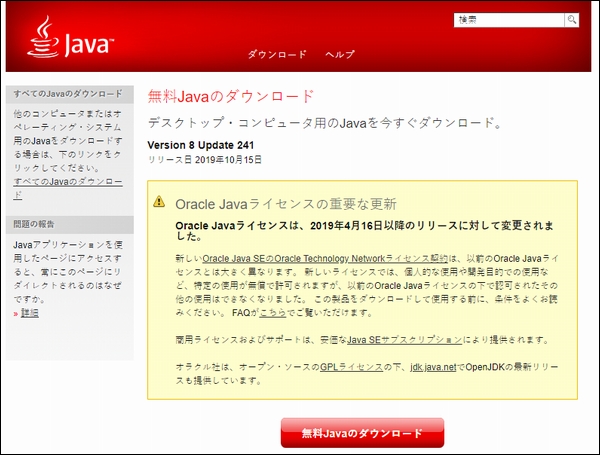This screenshot has width=600, height=455.
Task: Click the Version 8 Update 241 text
Action: [201, 145]
